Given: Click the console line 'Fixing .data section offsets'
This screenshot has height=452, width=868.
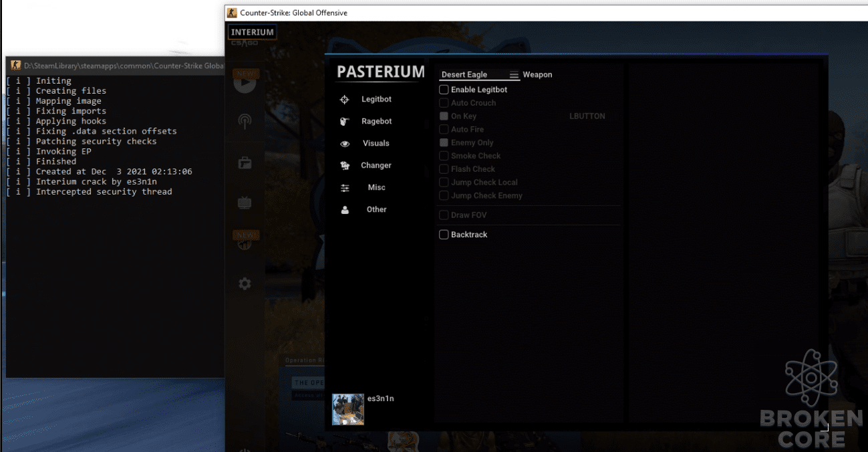Looking at the screenshot, I should pos(106,132).
